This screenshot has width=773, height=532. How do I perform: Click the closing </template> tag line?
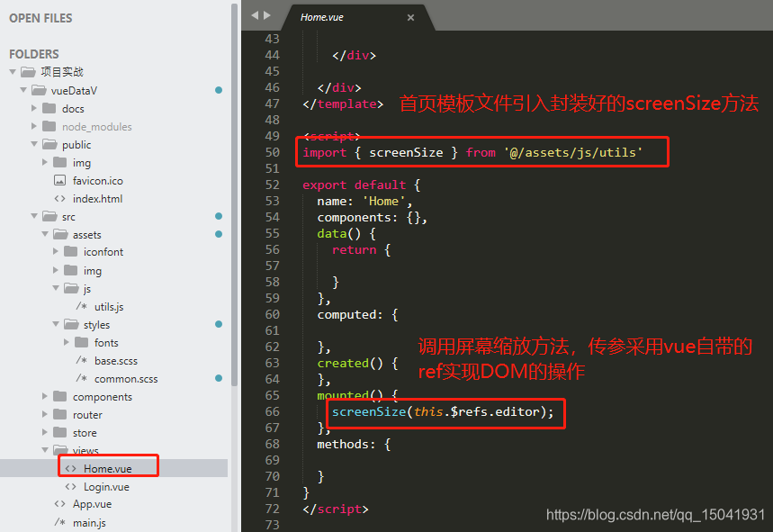[x=343, y=104]
